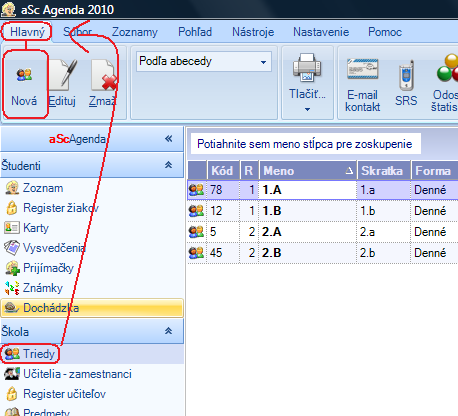Screen dimensions: 458x416
Task: Open the Nástroje menu
Action: (253, 32)
